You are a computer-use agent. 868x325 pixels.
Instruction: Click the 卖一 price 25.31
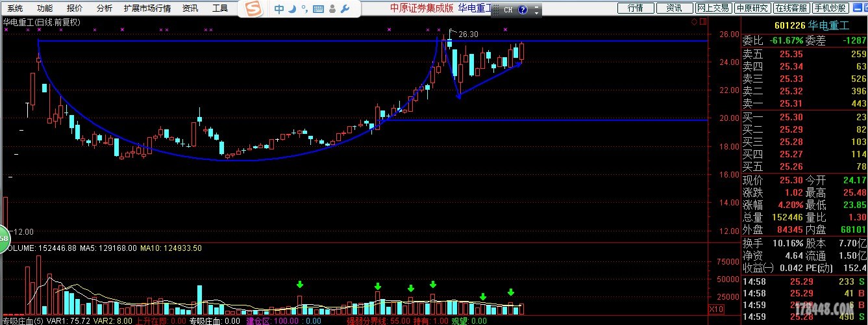click(x=791, y=103)
